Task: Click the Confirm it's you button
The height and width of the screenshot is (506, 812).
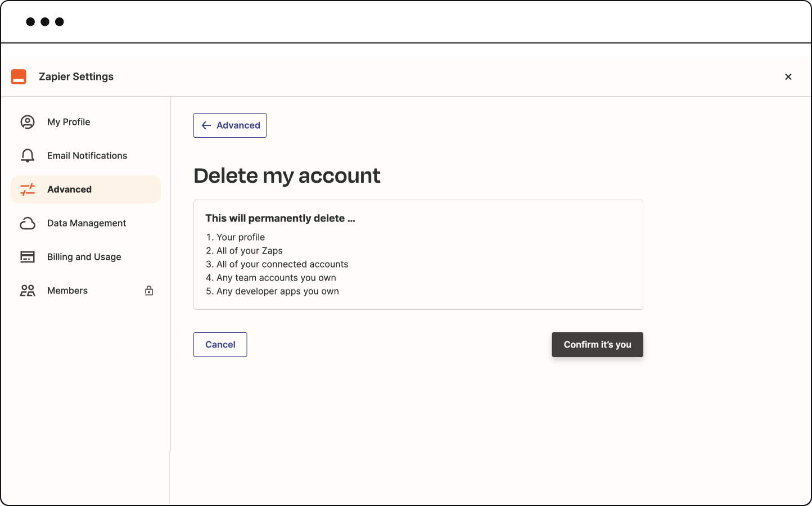Action: pyautogui.click(x=597, y=345)
